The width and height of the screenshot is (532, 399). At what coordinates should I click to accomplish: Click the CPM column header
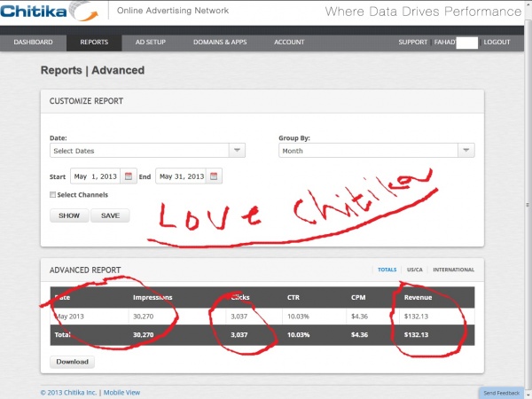(x=358, y=297)
